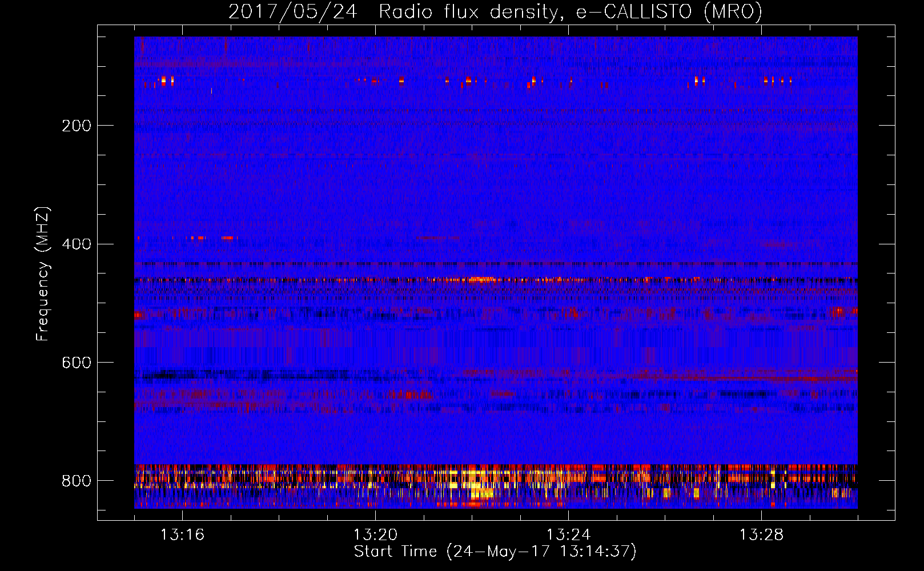Click the 400 frequency tick label
The image size is (924, 571).
coord(77,244)
